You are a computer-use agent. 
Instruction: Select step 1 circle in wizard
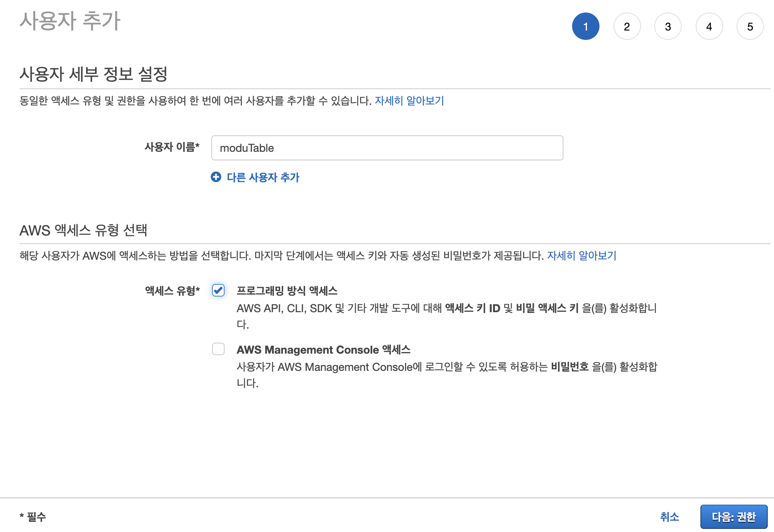[585, 27]
